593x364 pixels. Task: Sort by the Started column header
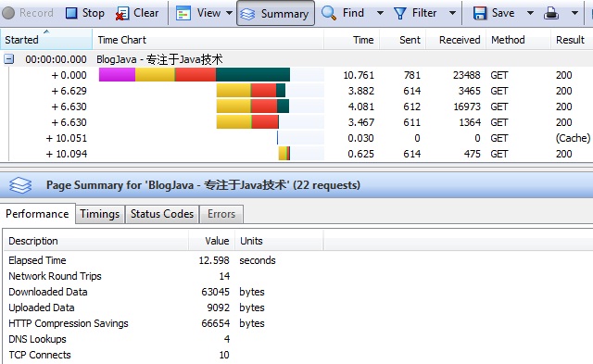(46, 40)
